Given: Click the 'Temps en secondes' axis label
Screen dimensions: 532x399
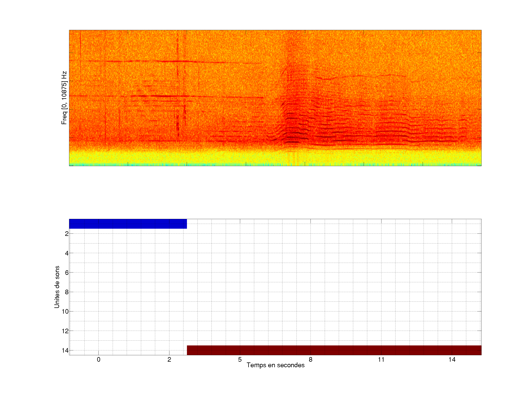Looking at the screenshot, I should click(275, 365).
